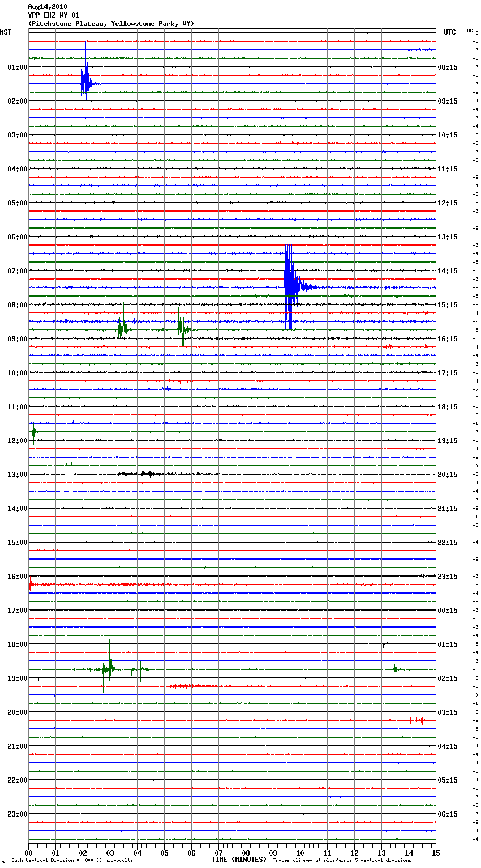Select the 02:15 UTC time label
The image size is (481, 868).
click(x=448, y=678)
